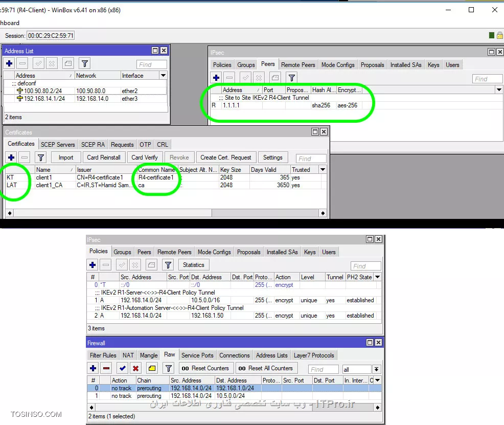Maximize the Firewall sub-window

click(370, 342)
